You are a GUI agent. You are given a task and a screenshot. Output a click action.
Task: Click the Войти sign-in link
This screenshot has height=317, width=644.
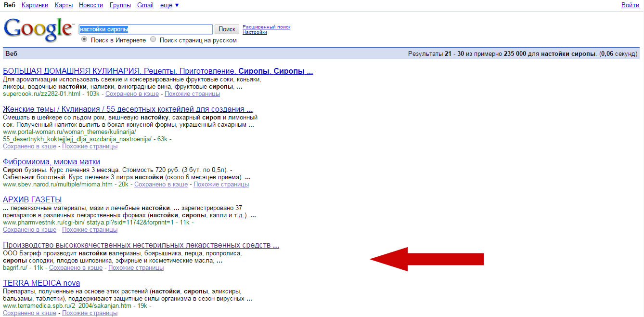pos(630,5)
